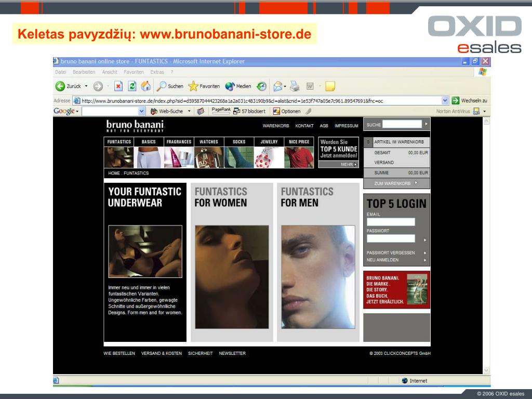The image size is (532, 399).
Task: Open Suchen search magnifier
Action: point(161,86)
